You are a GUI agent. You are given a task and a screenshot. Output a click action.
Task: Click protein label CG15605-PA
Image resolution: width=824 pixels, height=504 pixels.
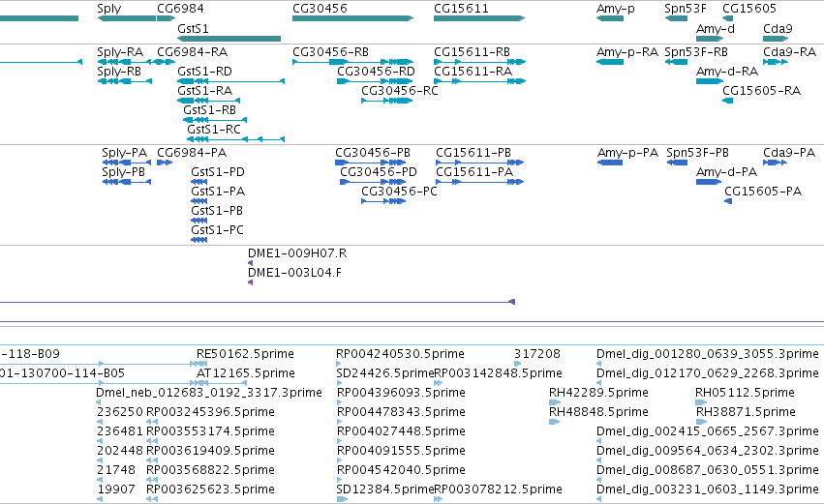763,192
